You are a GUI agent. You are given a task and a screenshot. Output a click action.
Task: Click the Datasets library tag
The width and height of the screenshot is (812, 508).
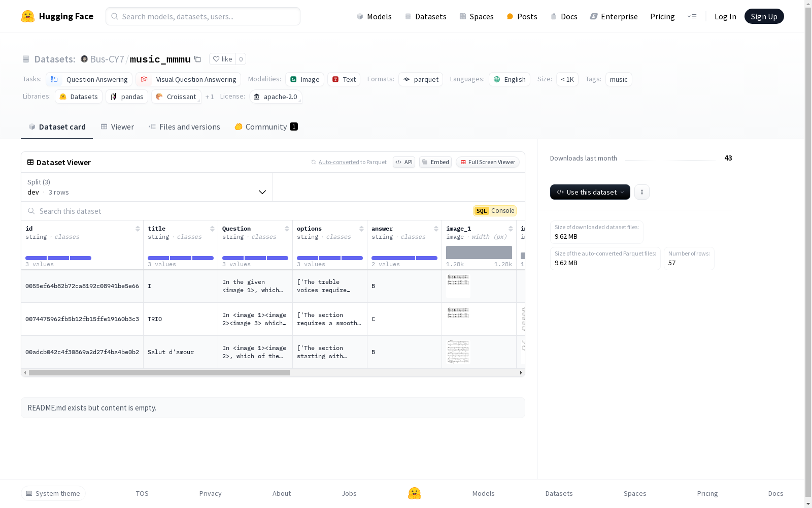pyautogui.click(x=79, y=97)
